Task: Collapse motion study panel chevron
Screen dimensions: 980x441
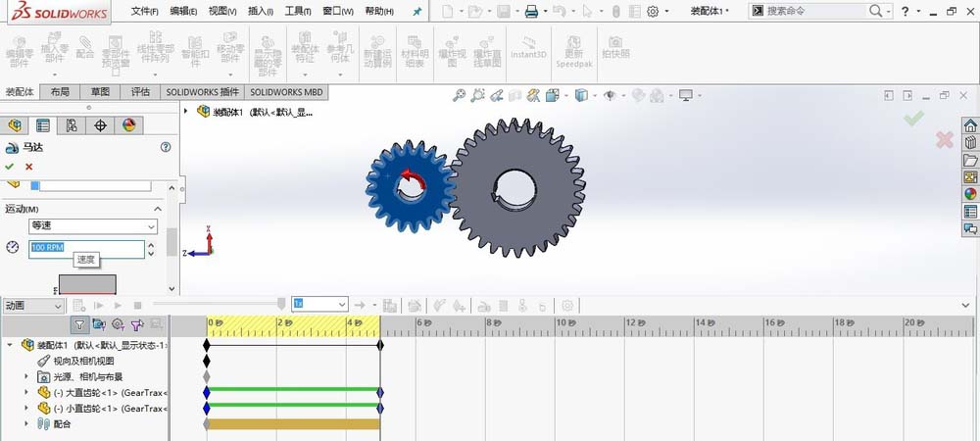Action: 966,306
